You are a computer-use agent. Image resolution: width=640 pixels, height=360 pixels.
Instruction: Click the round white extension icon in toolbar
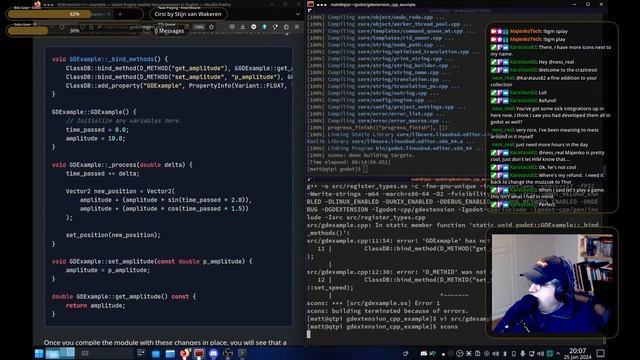pyautogui.click(x=253, y=27)
